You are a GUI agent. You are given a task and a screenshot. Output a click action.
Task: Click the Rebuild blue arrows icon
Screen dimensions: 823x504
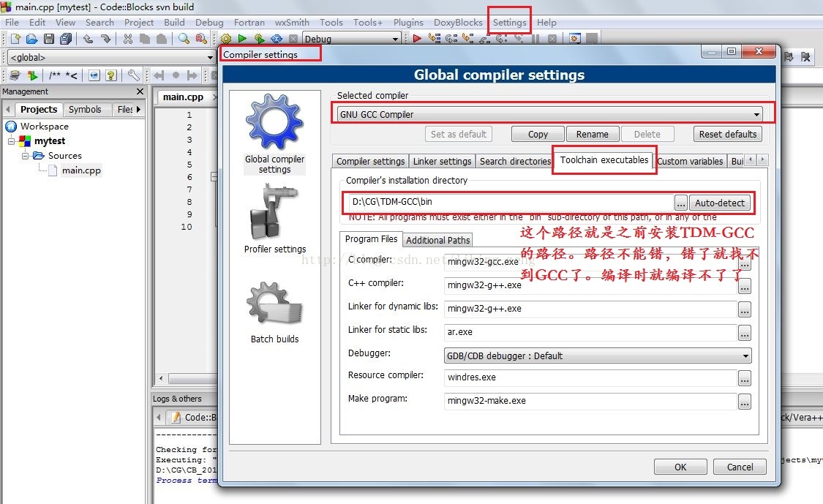(x=277, y=38)
